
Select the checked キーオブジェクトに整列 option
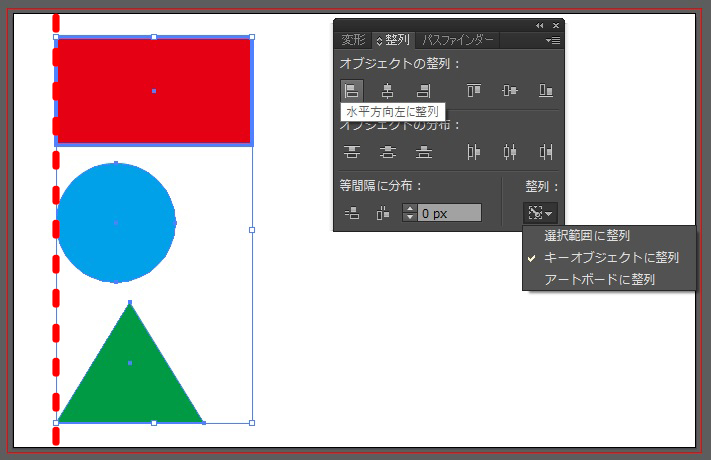coord(612,258)
